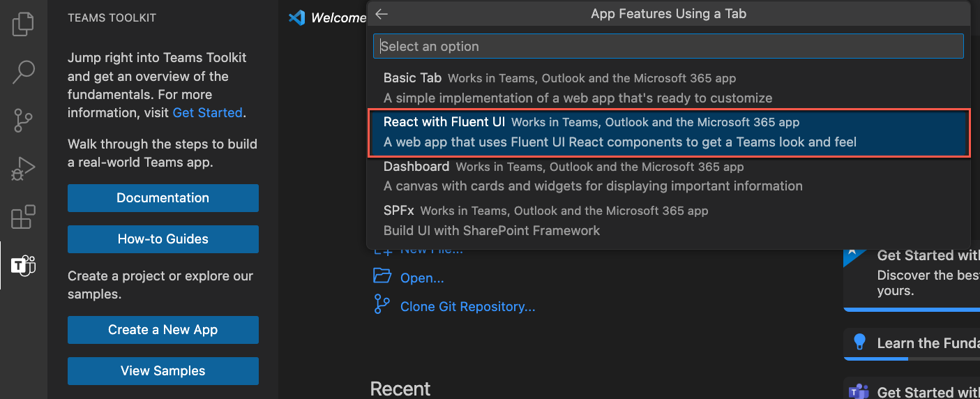Click the star badge on Get Started card
The height and width of the screenshot is (399, 980).
click(854, 255)
